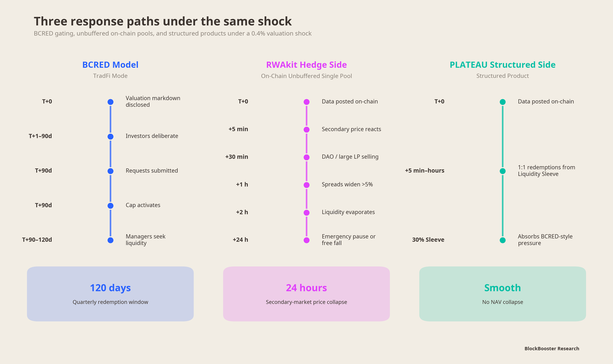
Task: Select the magenta '+5 min' secondary price dot
Action: 306,130
